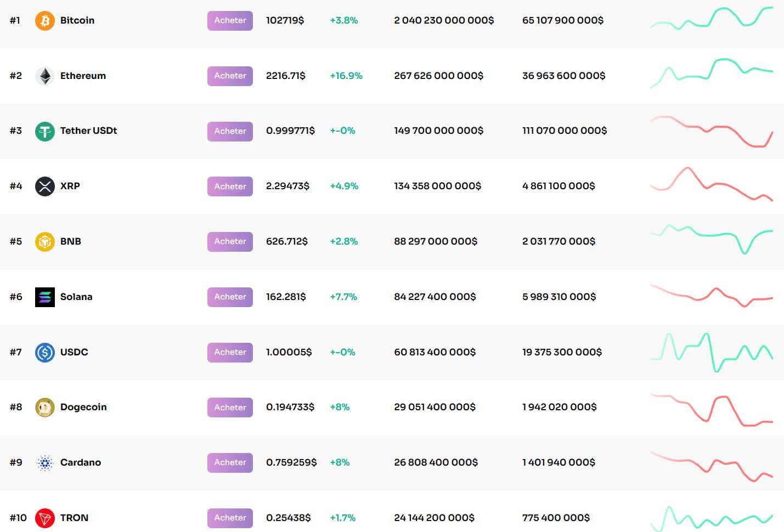Click the Solana logo icon
This screenshot has width=784, height=532.
[45, 297]
